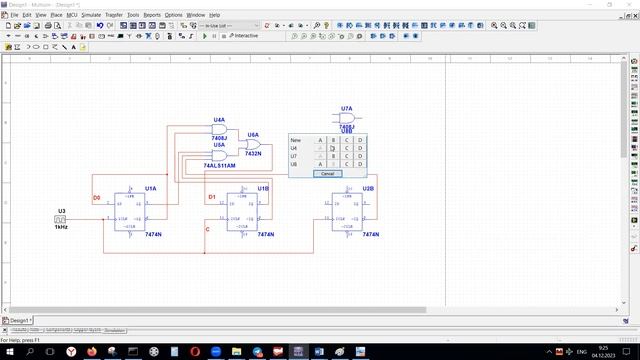Open the In-Use List dropdown
This screenshot has width=640, height=360.
click(x=229, y=25)
